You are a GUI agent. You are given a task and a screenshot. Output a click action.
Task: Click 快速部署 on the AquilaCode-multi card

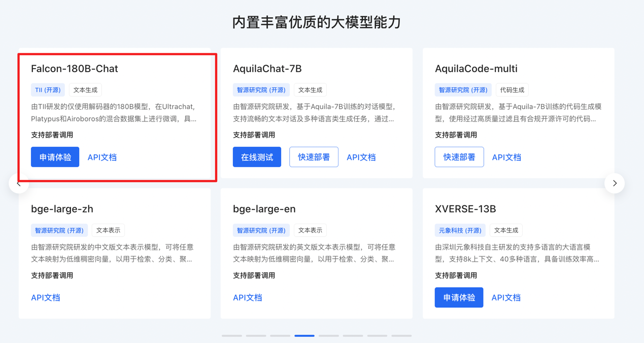tap(459, 157)
